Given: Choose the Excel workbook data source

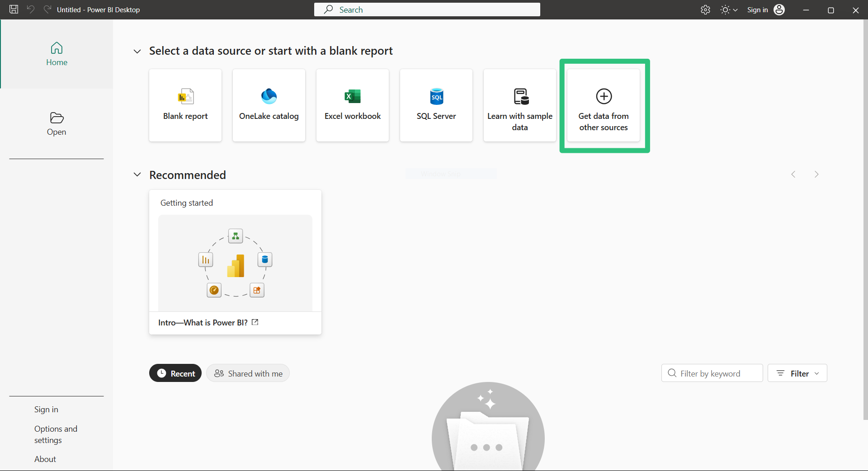Looking at the screenshot, I should 353,105.
